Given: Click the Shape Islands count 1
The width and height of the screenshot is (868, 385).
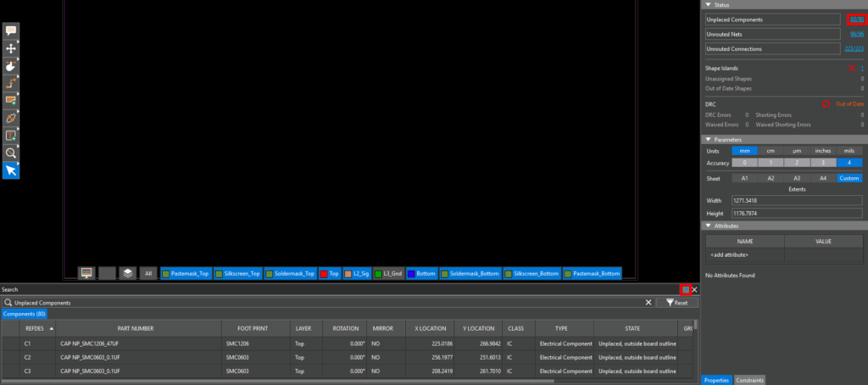Looking at the screenshot, I should click(x=861, y=68).
